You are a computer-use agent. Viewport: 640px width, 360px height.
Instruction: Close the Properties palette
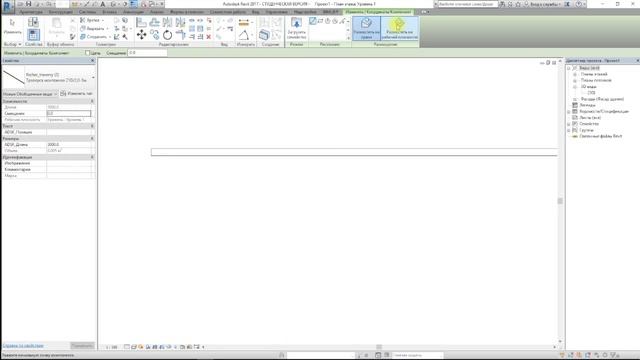tap(93, 60)
